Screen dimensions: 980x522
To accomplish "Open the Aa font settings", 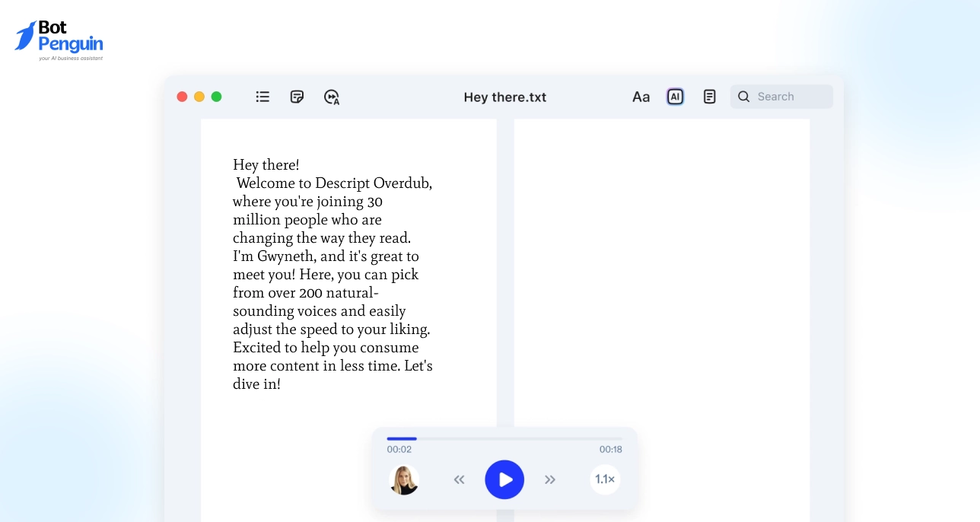I will pos(641,97).
